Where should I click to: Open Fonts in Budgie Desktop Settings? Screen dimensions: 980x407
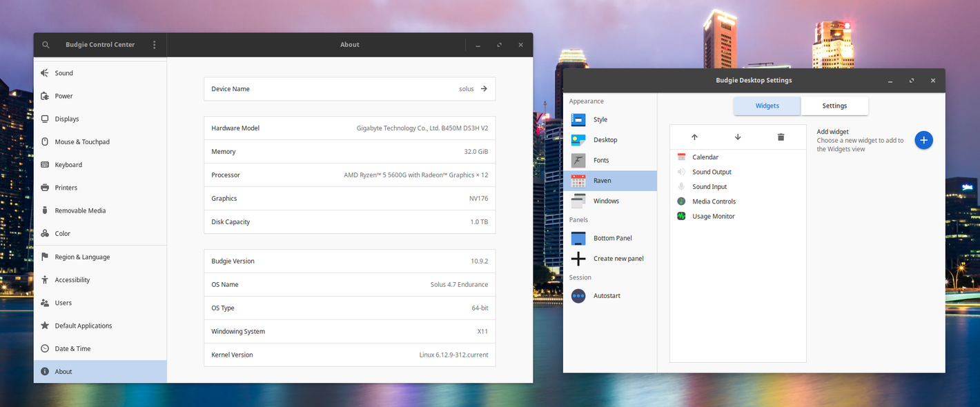coord(610,160)
